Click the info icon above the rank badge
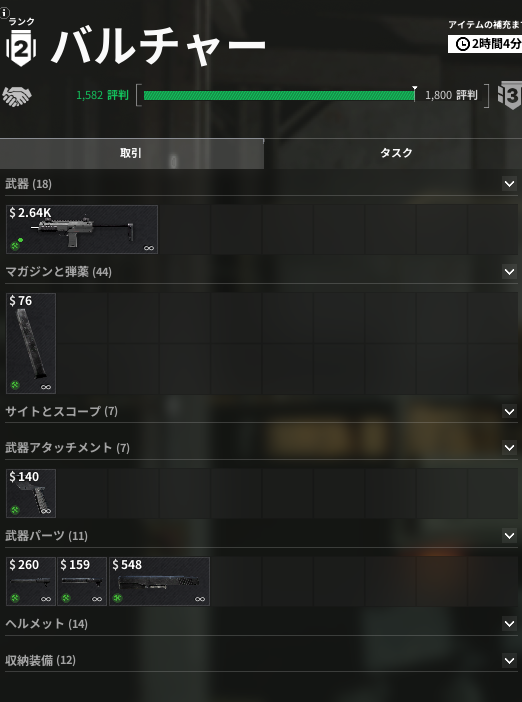 [4, 13]
